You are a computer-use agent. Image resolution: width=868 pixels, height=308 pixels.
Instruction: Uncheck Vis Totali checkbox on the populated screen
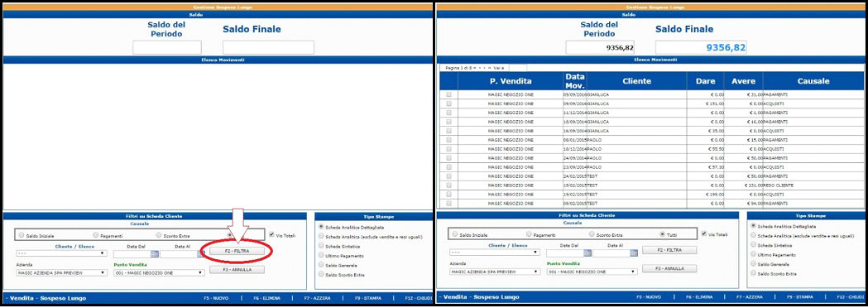pos(703,233)
